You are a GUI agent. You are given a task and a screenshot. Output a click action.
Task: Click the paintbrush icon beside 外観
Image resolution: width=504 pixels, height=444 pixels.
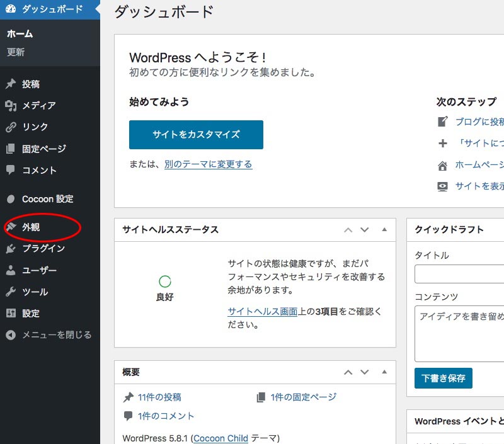pyautogui.click(x=11, y=227)
